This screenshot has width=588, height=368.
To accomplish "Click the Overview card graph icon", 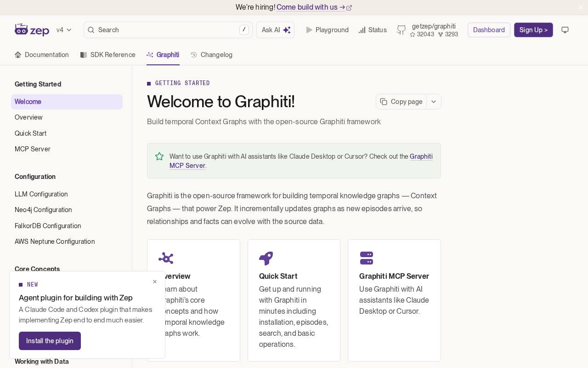I will pyautogui.click(x=166, y=258).
